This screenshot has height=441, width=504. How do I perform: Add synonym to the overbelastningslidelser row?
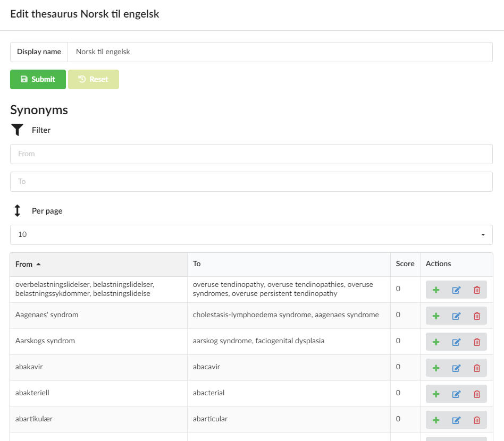click(436, 290)
